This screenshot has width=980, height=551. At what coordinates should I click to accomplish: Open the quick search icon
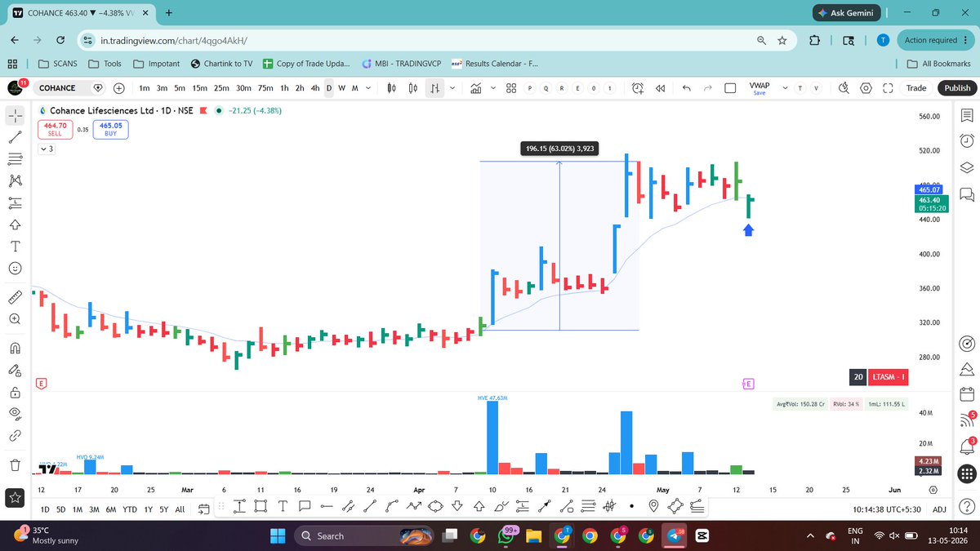(844, 88)
